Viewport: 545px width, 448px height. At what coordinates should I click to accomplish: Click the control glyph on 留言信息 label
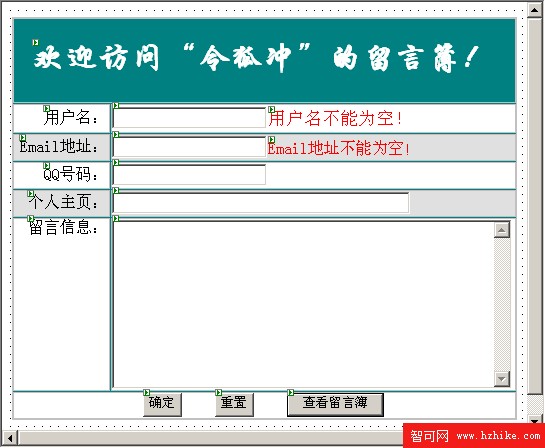[31, 219]
